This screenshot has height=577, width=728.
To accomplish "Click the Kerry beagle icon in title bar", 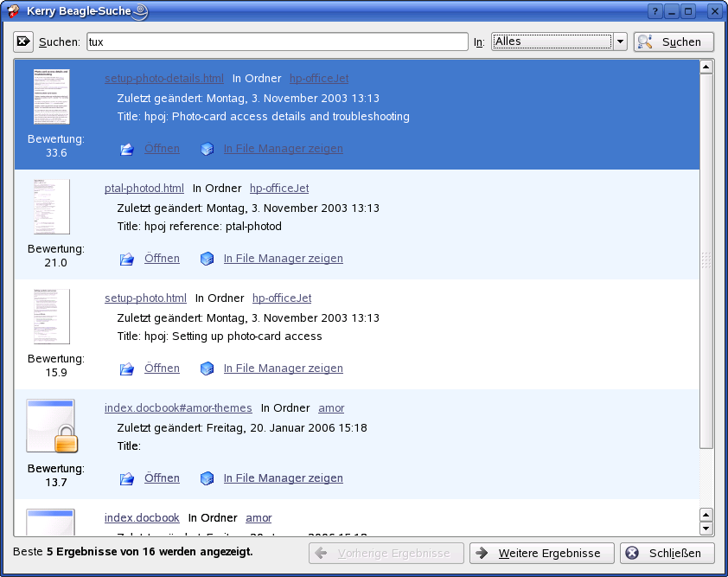I will 13,11.
